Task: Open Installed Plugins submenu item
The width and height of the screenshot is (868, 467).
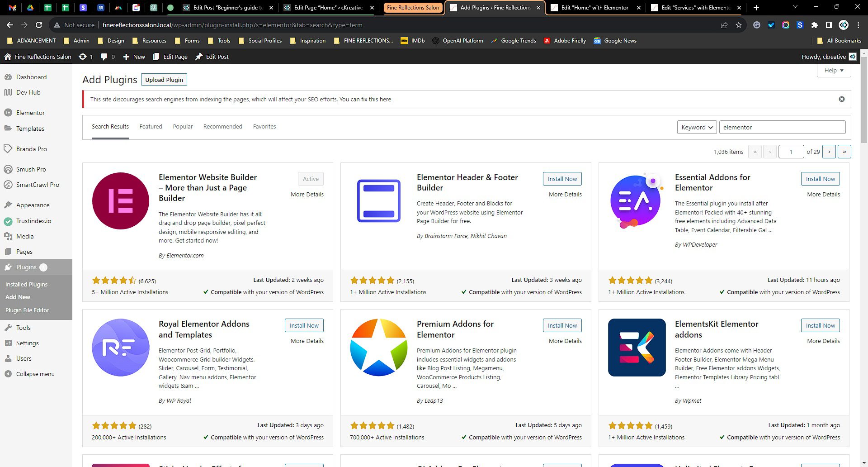Action: point(26,284)
